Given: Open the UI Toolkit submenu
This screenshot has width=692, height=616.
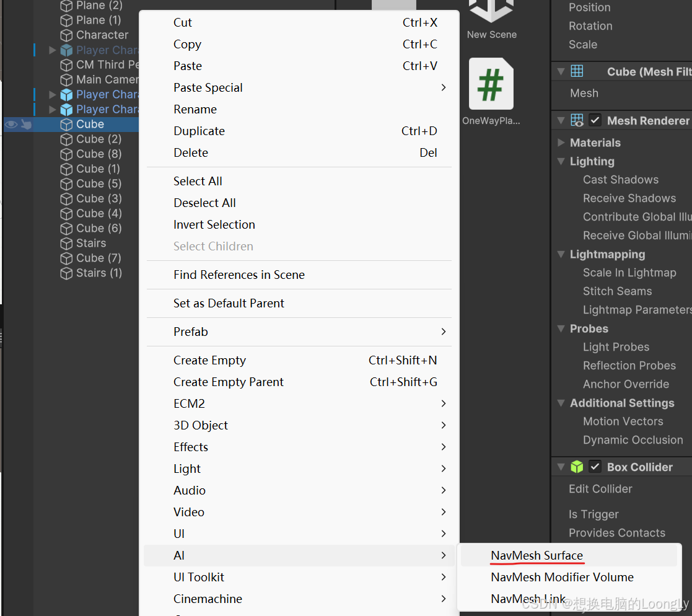Looking at the screenshot, I should (x=299, y=577).
